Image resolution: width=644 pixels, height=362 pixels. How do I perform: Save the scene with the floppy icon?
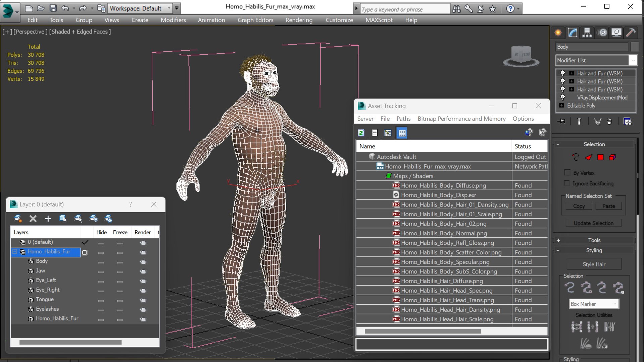pyautogui.click(x=53, y=8)
